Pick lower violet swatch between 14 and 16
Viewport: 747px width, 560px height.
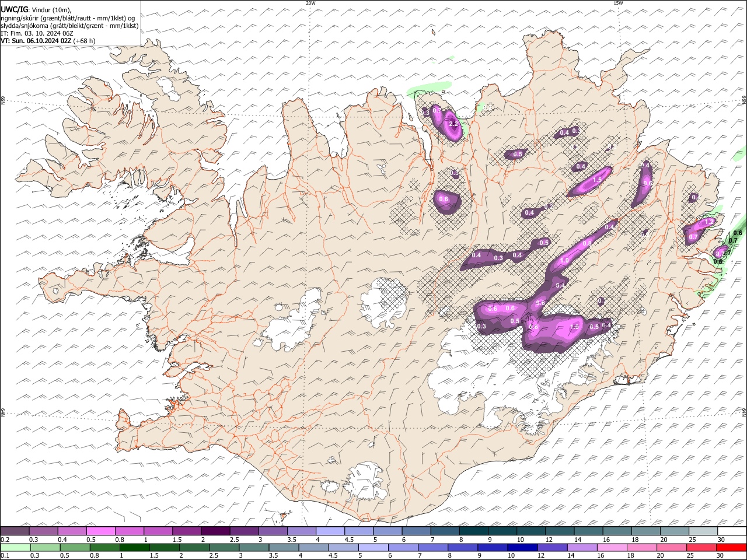(x=582, y=547)
